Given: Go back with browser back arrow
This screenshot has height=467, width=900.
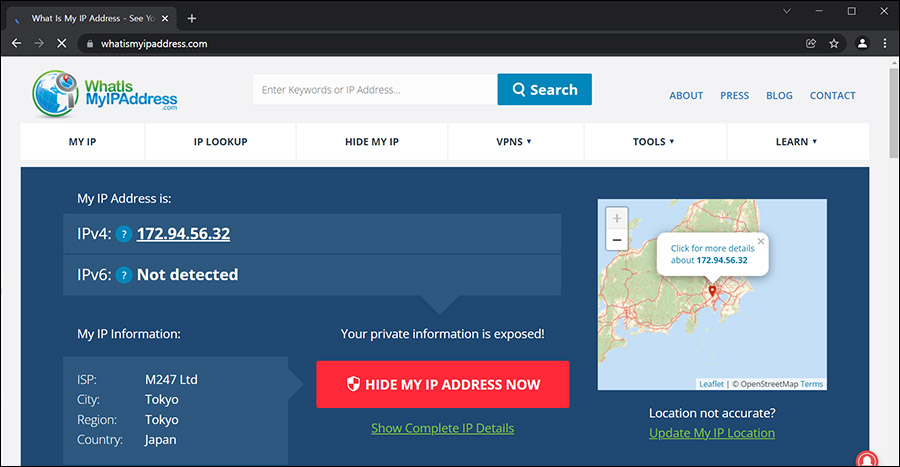Looking at the screenshot, I should click(16, 44).
